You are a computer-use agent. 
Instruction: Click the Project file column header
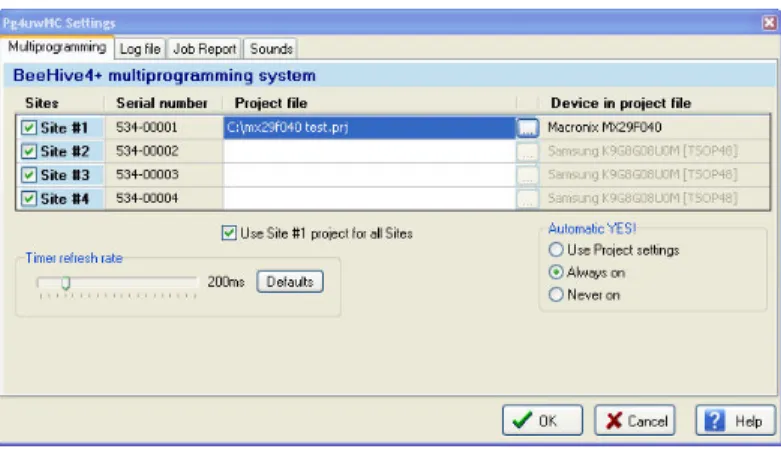(271, 103)
